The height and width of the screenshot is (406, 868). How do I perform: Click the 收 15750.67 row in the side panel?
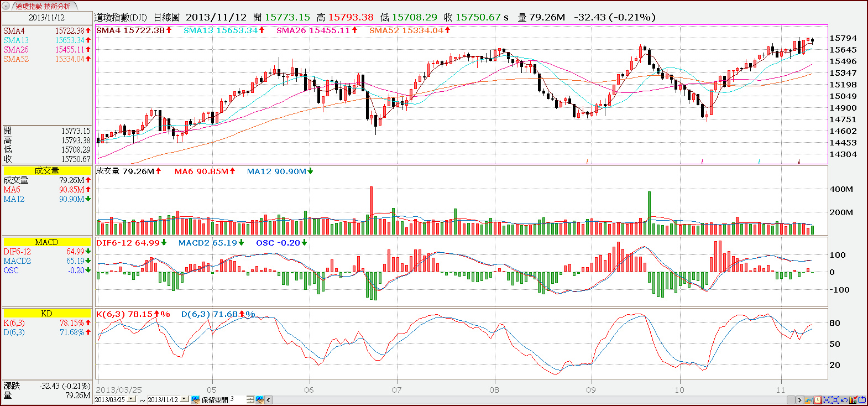(46, 159)
